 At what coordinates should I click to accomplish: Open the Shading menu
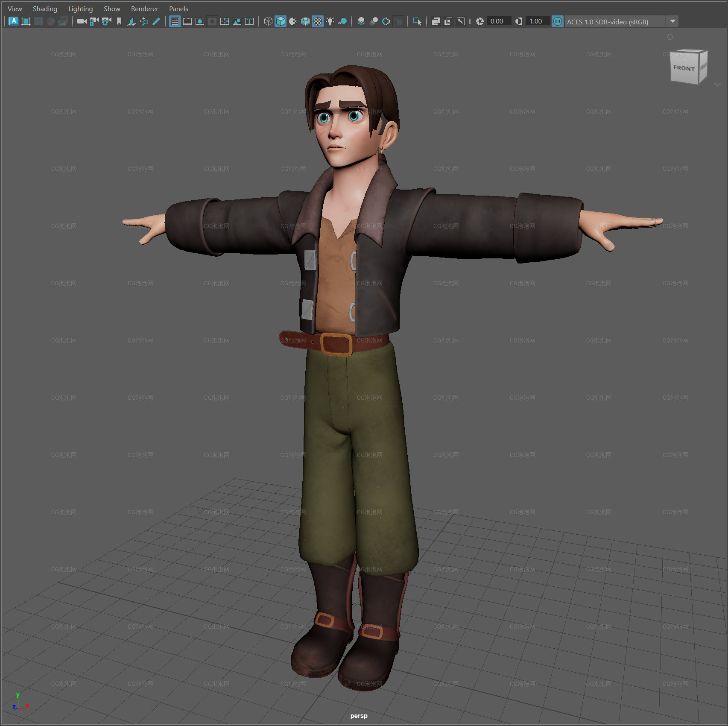[x=45, y=9]
